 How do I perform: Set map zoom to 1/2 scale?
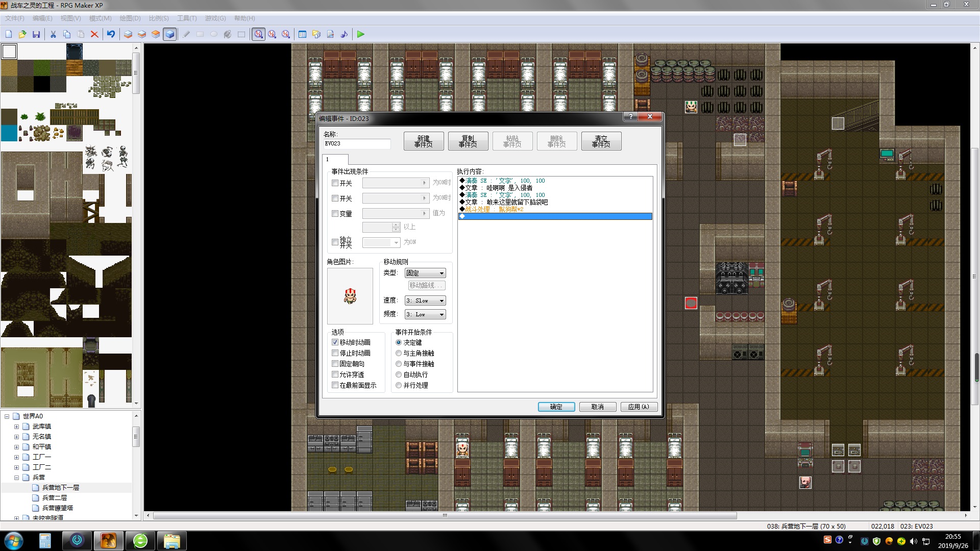[273, 34]
